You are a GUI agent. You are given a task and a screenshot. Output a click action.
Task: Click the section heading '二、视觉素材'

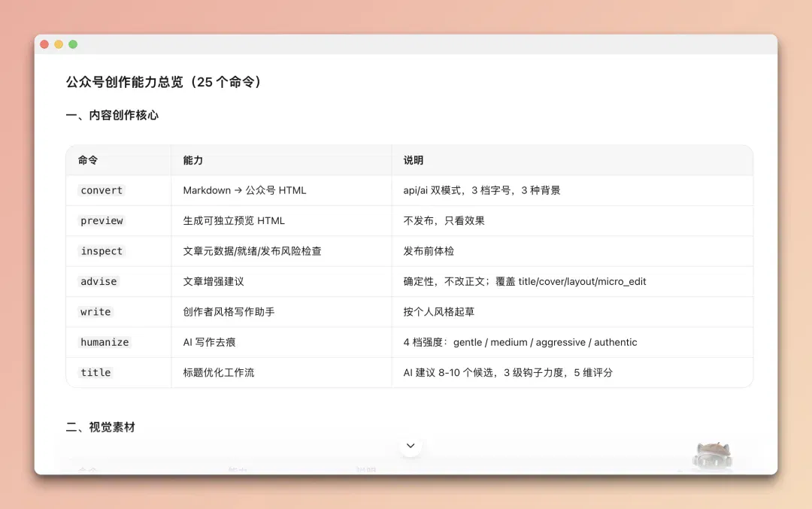tap(101, 427)
